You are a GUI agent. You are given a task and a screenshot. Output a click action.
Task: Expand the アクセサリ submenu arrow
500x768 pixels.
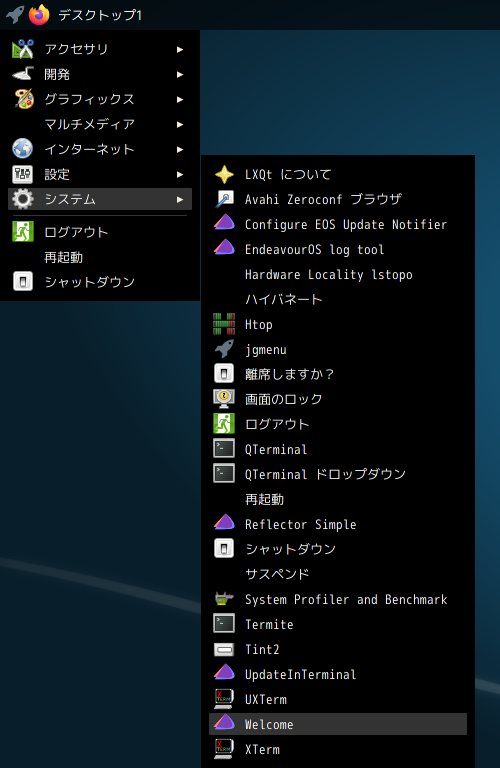180,49
